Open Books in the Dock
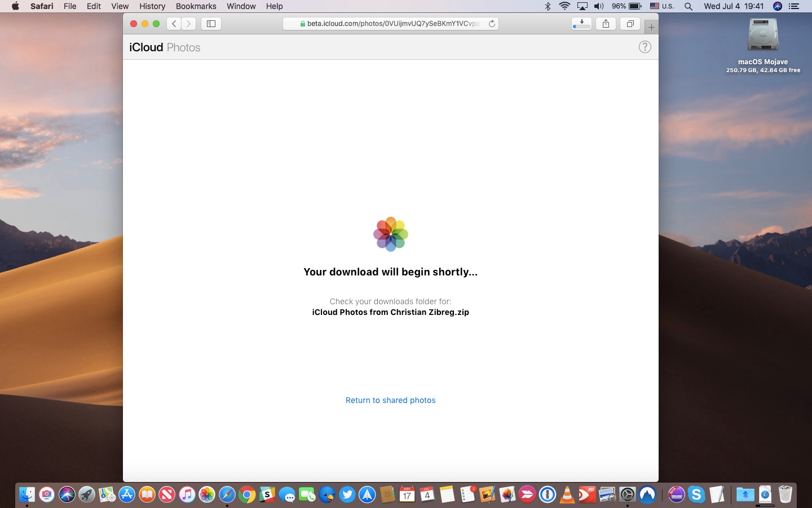 (147, 494)
